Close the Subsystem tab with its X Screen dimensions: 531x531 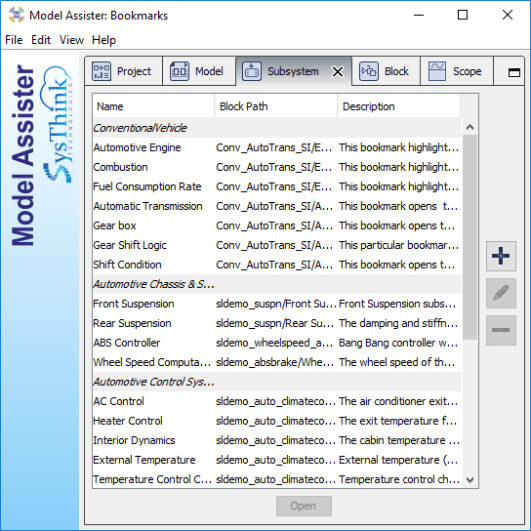coord(337,71)
